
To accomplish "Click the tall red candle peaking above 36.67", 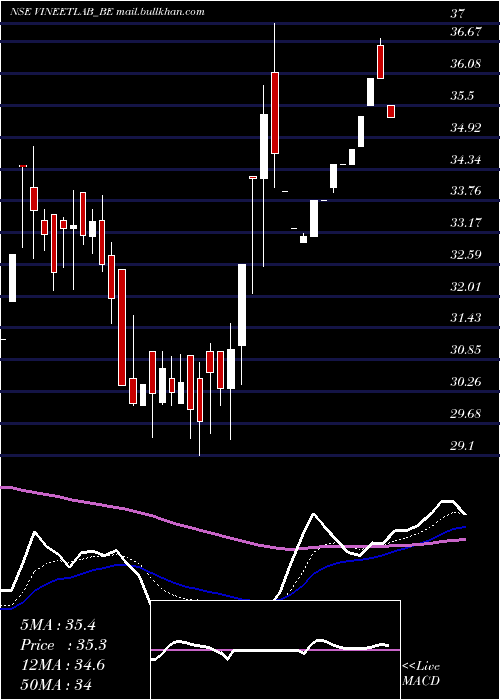I will pyautogui.click(x=275, y=113).
